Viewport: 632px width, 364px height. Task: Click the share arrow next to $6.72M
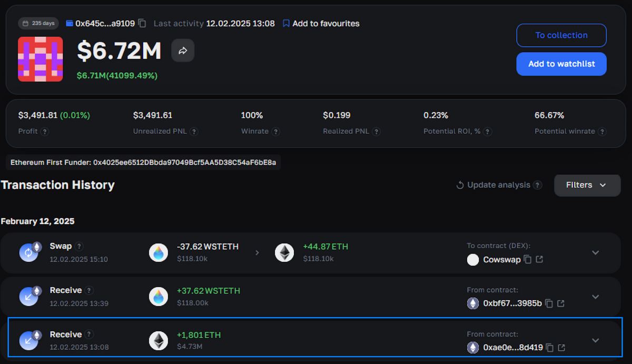tap(183, 51)
